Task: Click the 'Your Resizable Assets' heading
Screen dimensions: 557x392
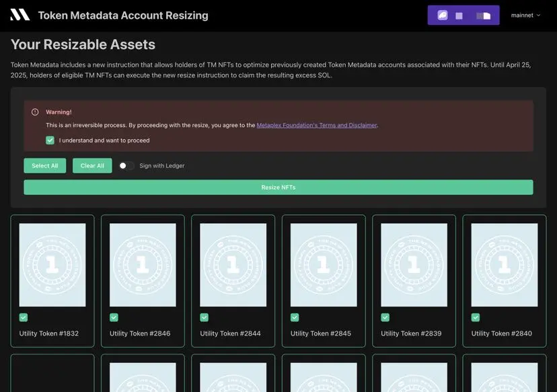Action: click(83, 45)
